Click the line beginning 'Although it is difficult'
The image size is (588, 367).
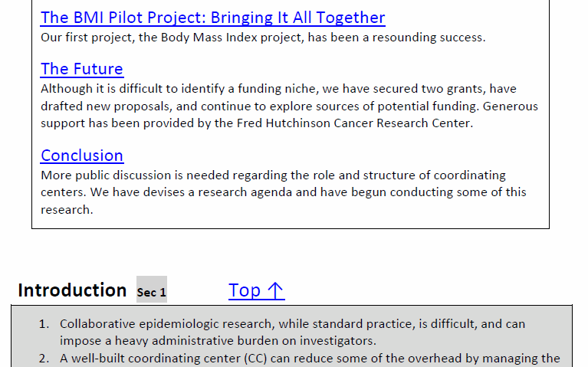[x=278, y=89]
